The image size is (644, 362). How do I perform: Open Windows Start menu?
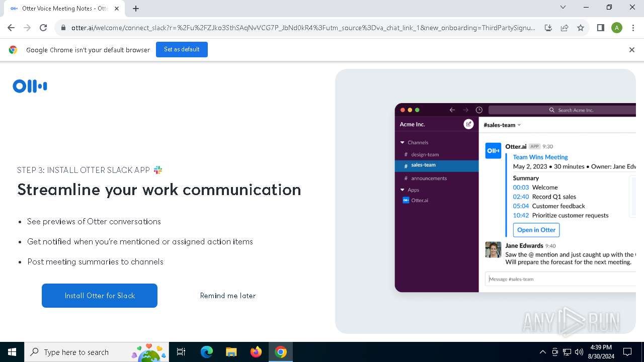pos(12,352)
